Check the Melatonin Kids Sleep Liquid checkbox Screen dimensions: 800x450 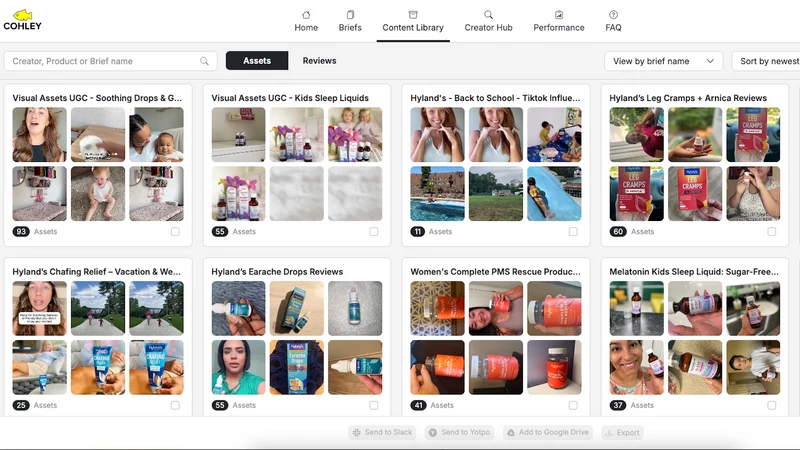point(771,405)
